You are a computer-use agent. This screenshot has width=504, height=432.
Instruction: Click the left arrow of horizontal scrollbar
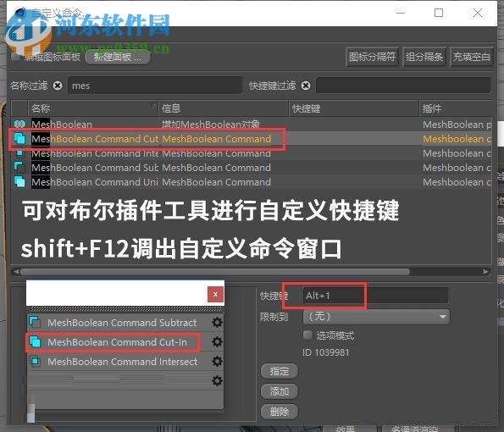[x=16, y=272]
